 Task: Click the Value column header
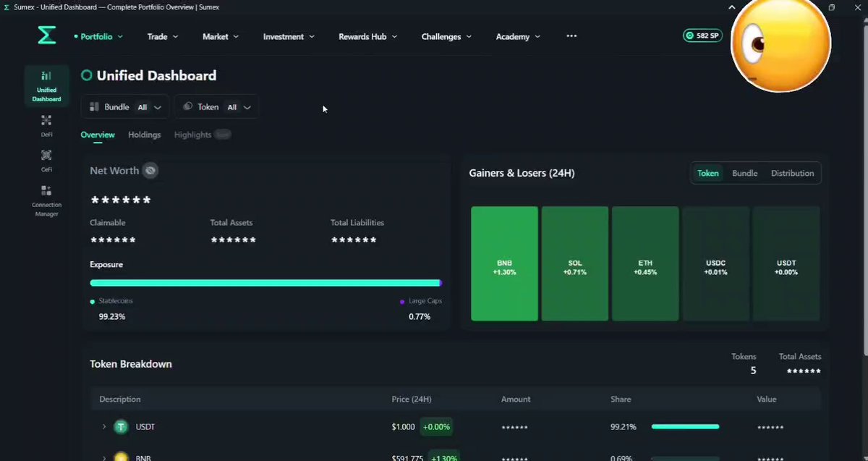tap(767, 399)
